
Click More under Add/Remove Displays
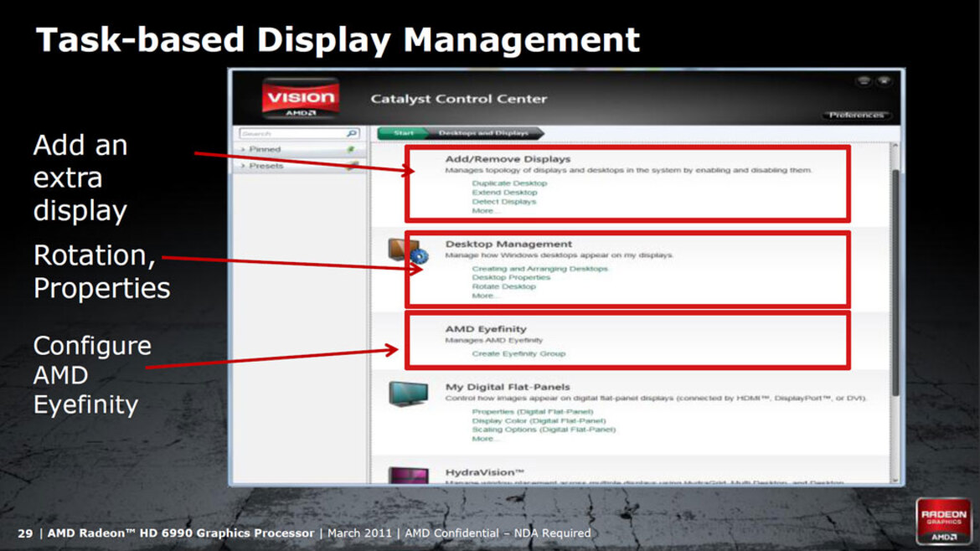coord(485,211)
